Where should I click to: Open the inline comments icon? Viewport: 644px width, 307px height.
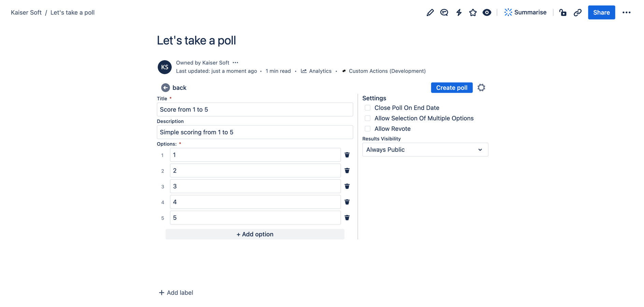pyautogui.click(x=444, y=13)
